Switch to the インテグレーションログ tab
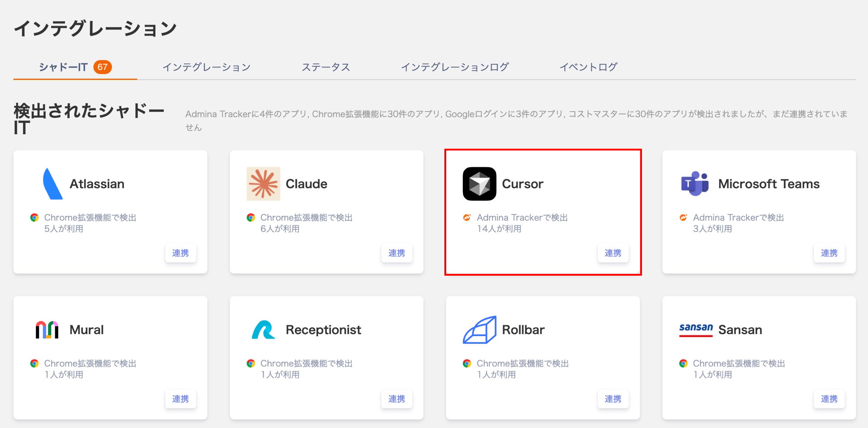This screenshot has width=868, height=428. tap(455, 67)
